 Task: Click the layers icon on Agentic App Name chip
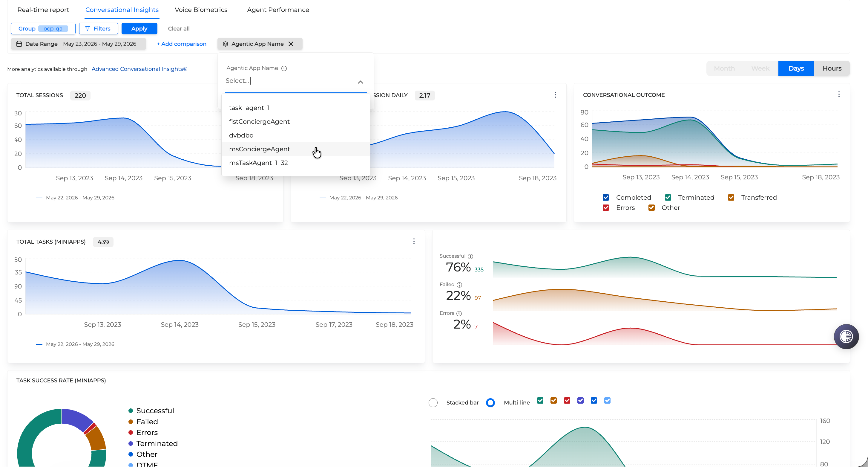pos(226,44)
